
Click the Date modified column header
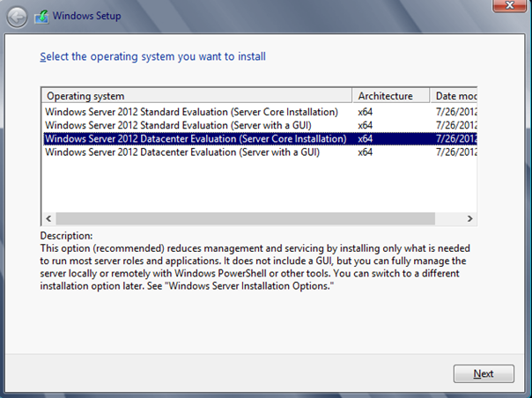pos(454,96)
